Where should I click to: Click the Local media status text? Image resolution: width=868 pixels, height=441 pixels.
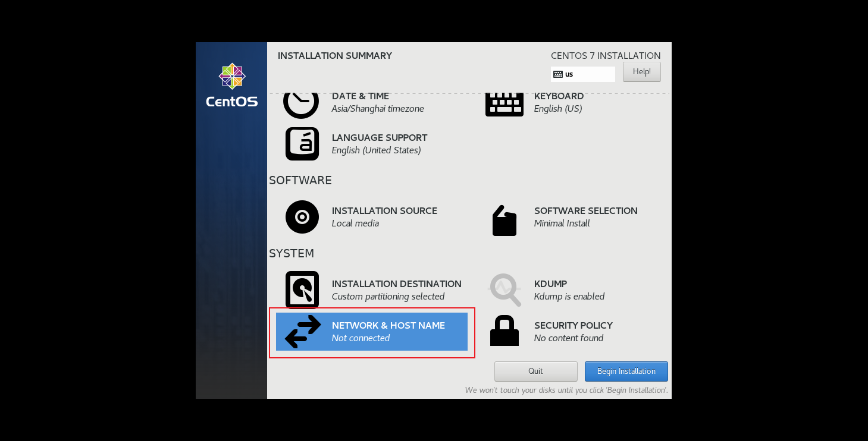pos(355,223)
